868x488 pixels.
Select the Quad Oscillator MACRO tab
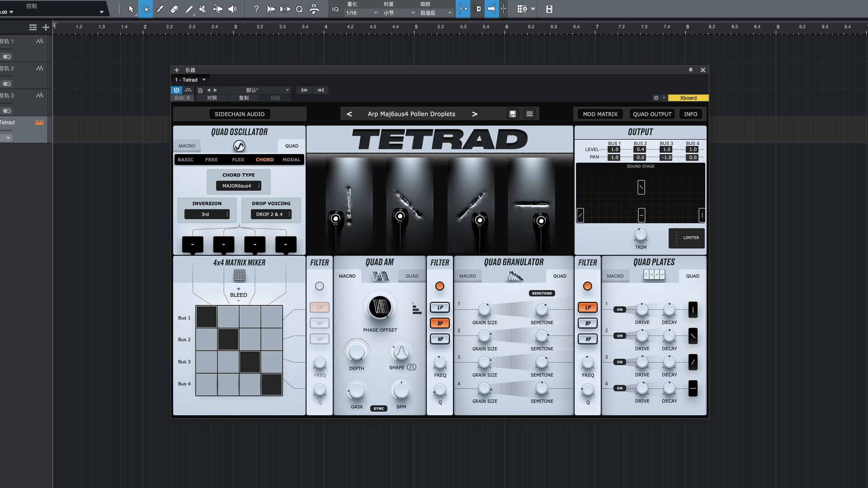(x=187, y=146)
